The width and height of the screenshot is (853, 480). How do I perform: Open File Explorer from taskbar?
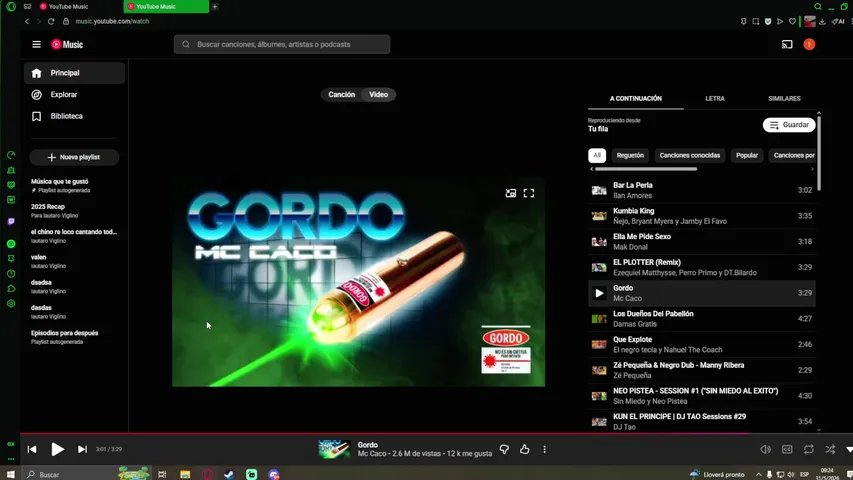[x=185, y=475]
